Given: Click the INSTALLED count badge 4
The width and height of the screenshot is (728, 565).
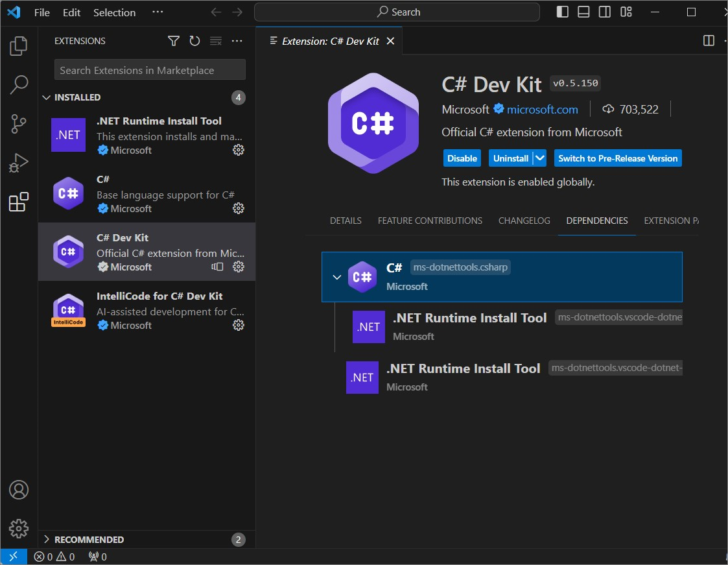Looking at the screenshot, I should (238, 97).
